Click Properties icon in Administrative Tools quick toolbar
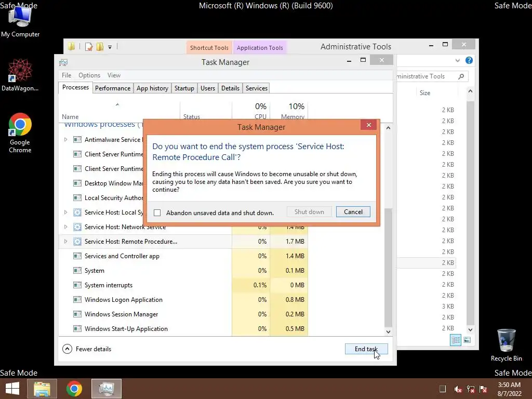The height and width of the screenshot is (399, 532). (89, 47)
